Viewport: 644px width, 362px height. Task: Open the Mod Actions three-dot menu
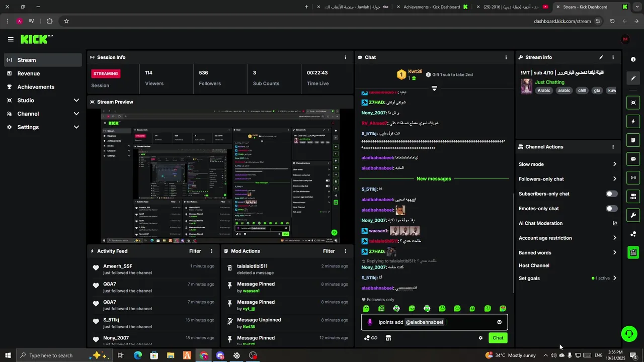(x=345, y=251)
